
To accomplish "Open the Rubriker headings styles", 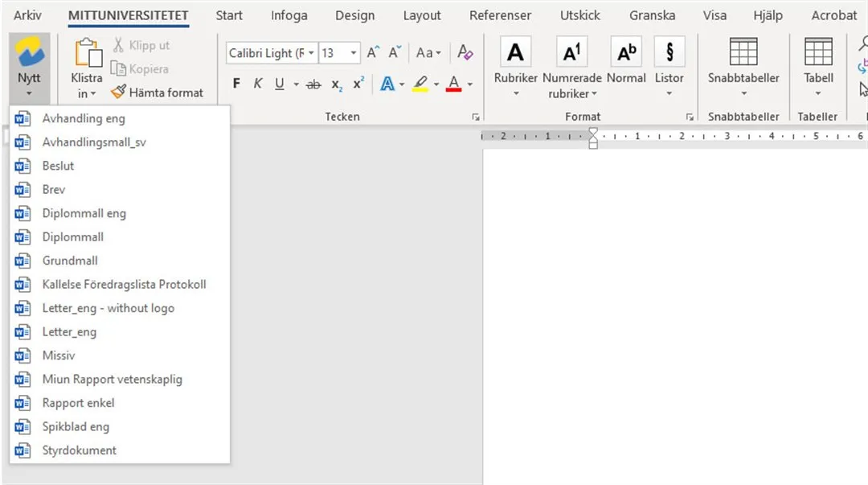I will (515, 53).
